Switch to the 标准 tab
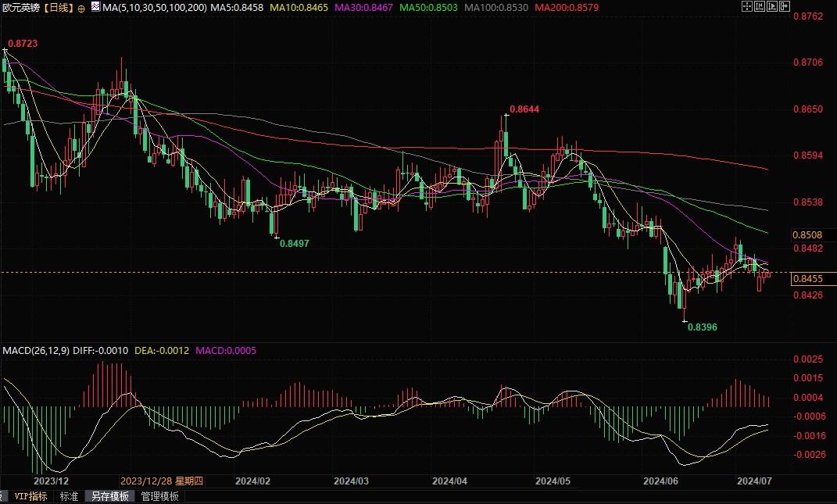This screenshot has height=504, width=837. point(69,496)
